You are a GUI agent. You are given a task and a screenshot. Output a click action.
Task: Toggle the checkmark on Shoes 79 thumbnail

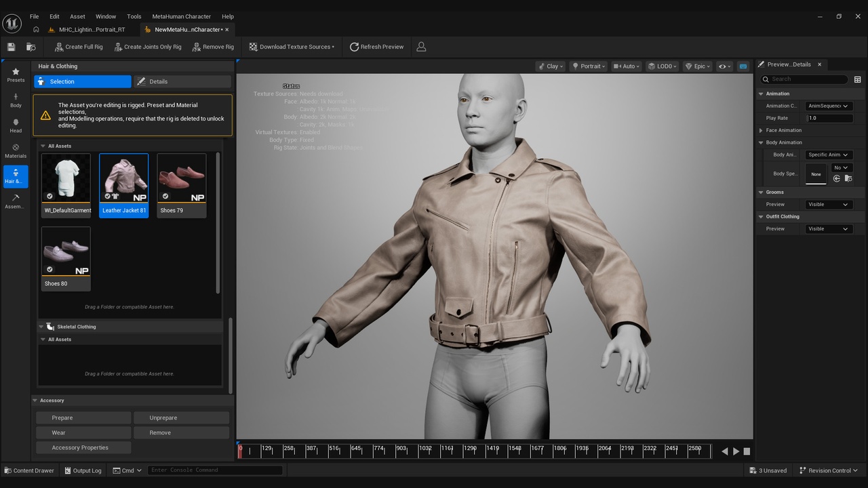[x=165, y=196]
